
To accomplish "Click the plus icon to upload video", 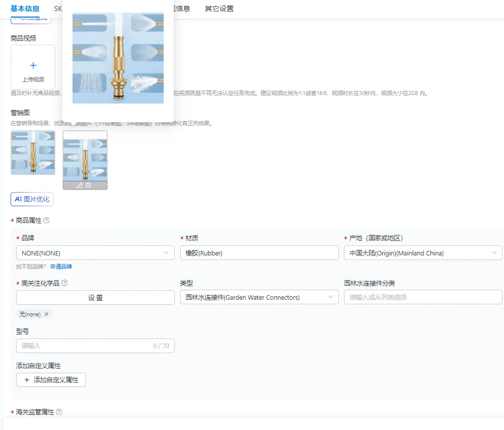I will tap(33, 65).
